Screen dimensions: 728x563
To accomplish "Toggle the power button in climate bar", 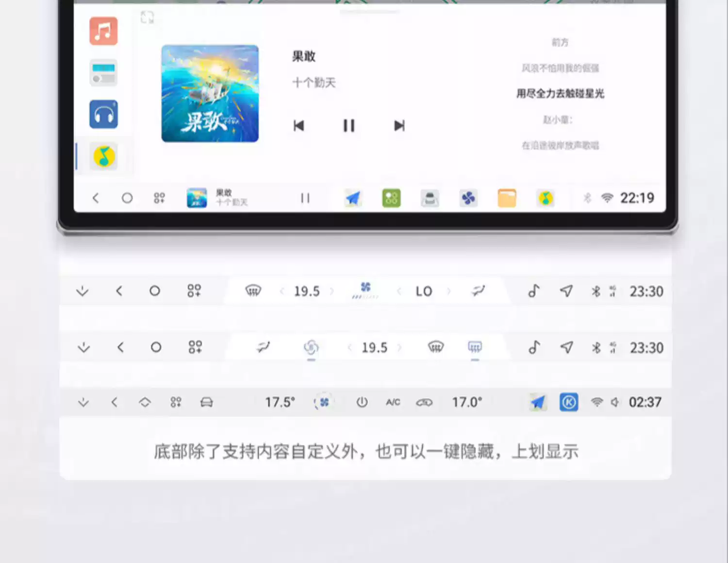I will pos(362,402).
